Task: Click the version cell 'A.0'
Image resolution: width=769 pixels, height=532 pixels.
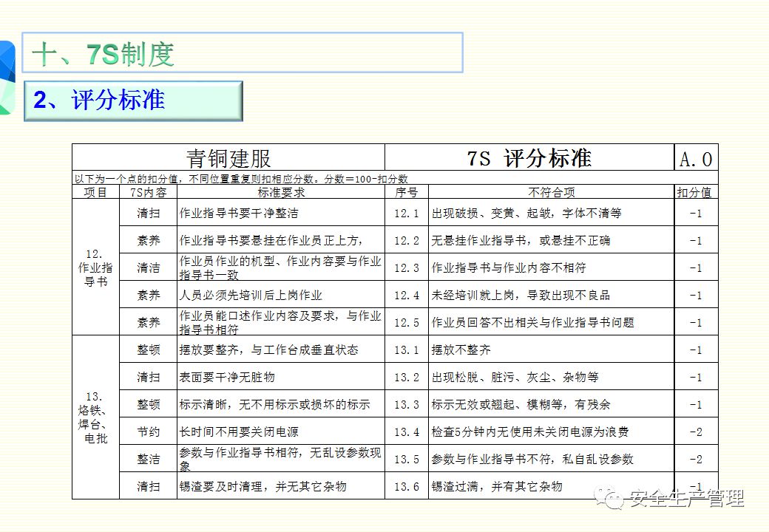Action: 696,159
